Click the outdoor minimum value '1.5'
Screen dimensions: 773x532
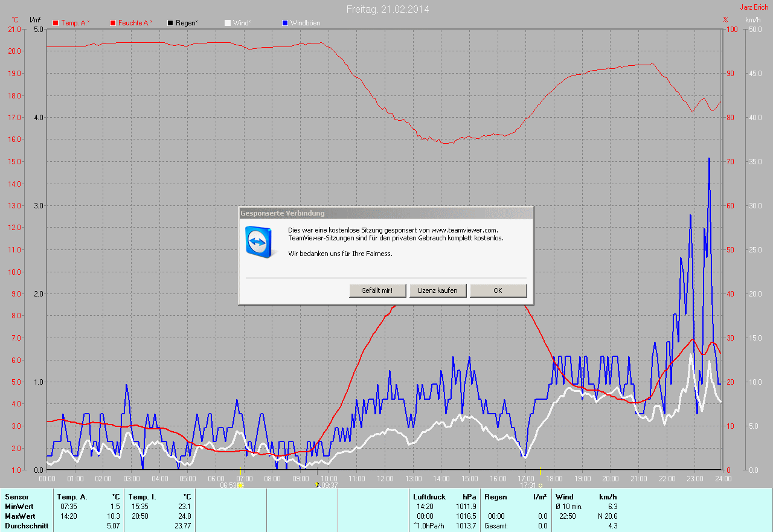115,507
